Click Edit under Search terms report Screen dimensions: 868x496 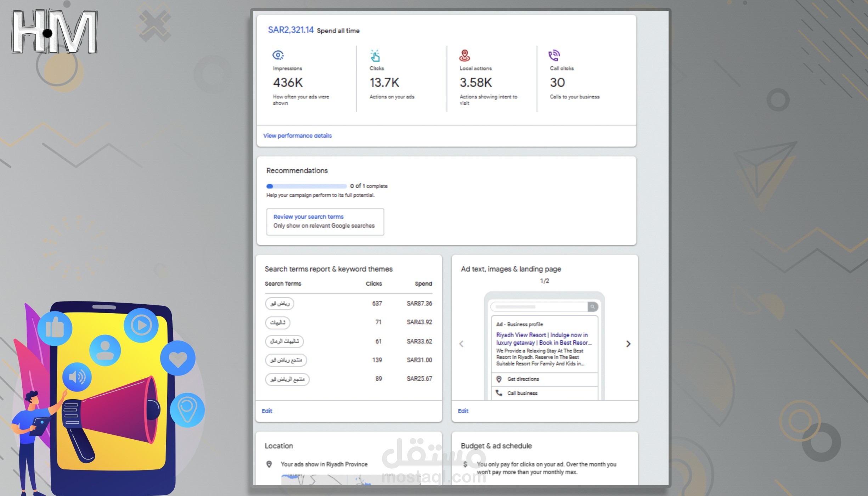click(266, 411)
